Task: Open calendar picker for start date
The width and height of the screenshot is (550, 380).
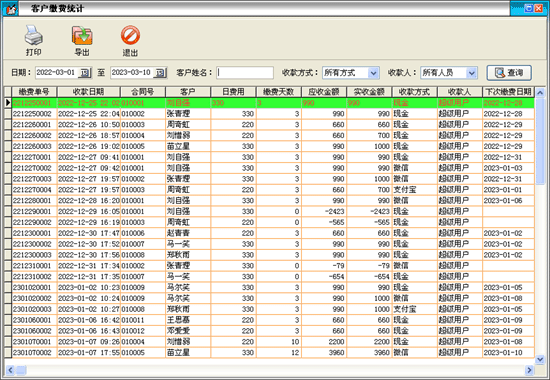Action: coord(85,73)
